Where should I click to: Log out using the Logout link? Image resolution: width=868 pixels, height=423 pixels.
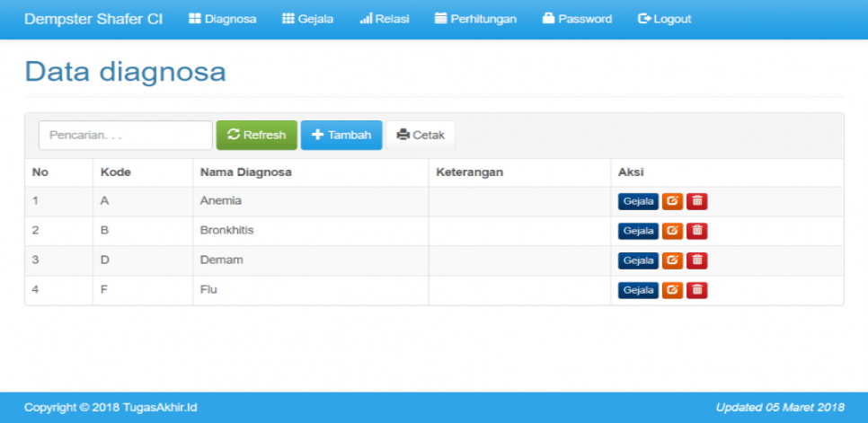pyautogui.click(x=664, y=19)
